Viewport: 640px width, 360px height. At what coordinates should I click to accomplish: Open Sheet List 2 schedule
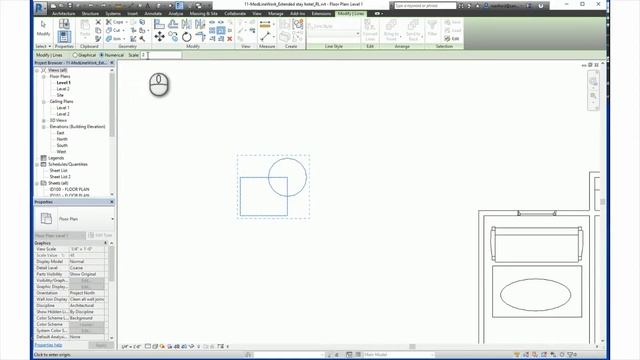click(x=60, y=177)
